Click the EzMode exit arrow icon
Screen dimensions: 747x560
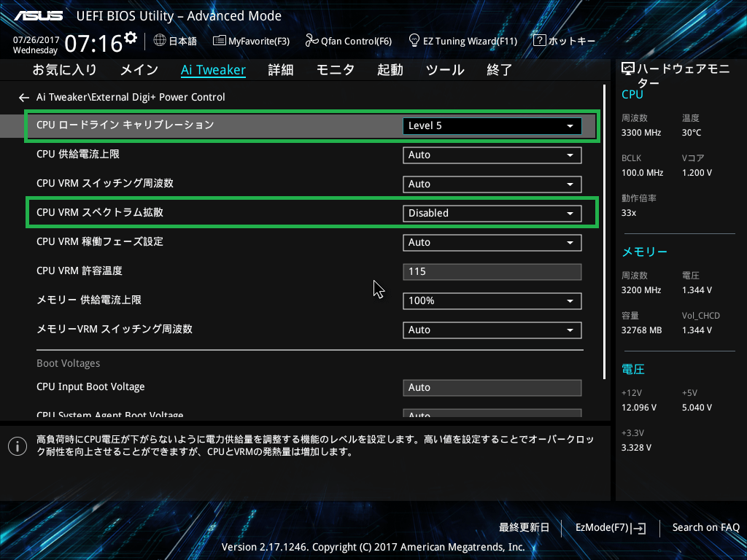point(638,528)
